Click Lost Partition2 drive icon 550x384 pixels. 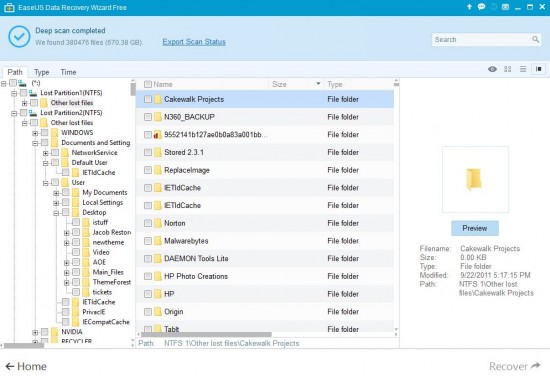[33, 113]
